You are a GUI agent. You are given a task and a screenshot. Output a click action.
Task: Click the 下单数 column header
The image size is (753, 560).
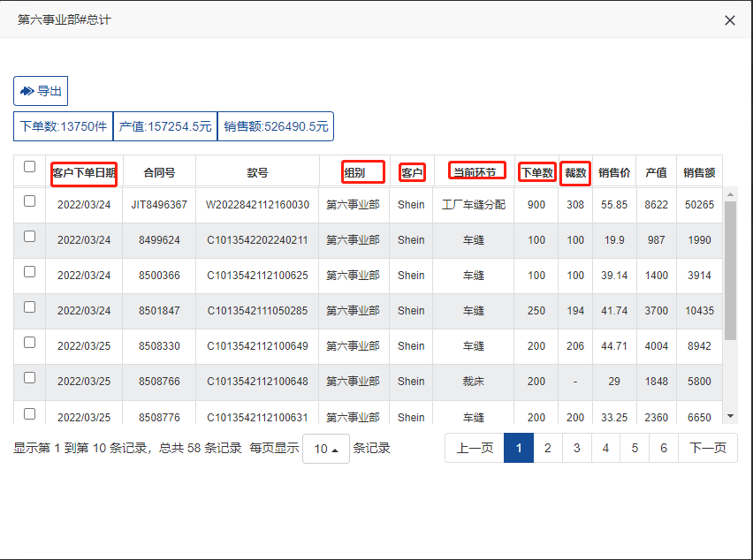(x=536, y=172)
